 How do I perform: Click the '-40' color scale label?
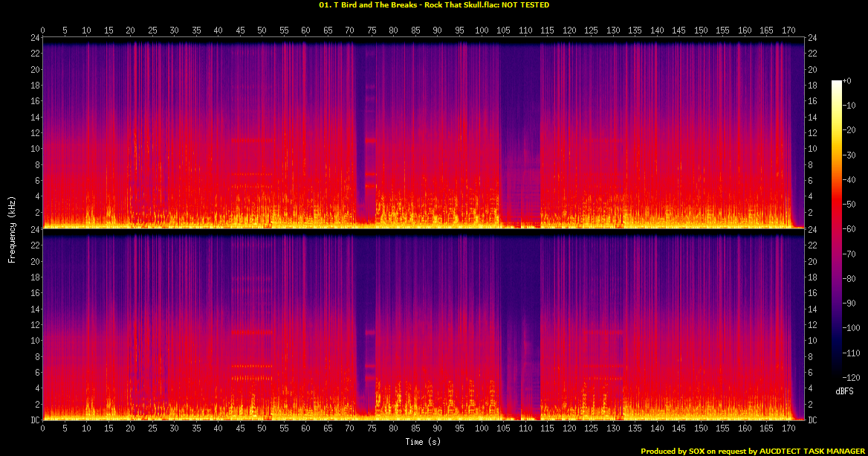point(849,179)
